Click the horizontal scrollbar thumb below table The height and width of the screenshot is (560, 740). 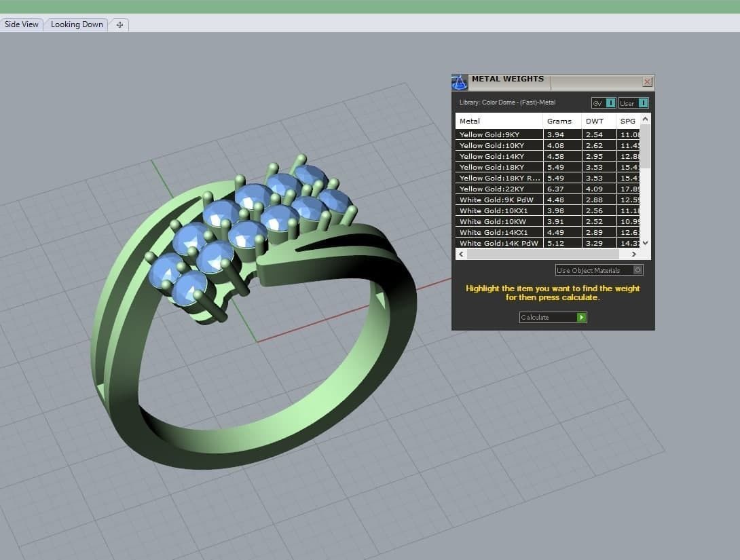[x=542, y=255]
